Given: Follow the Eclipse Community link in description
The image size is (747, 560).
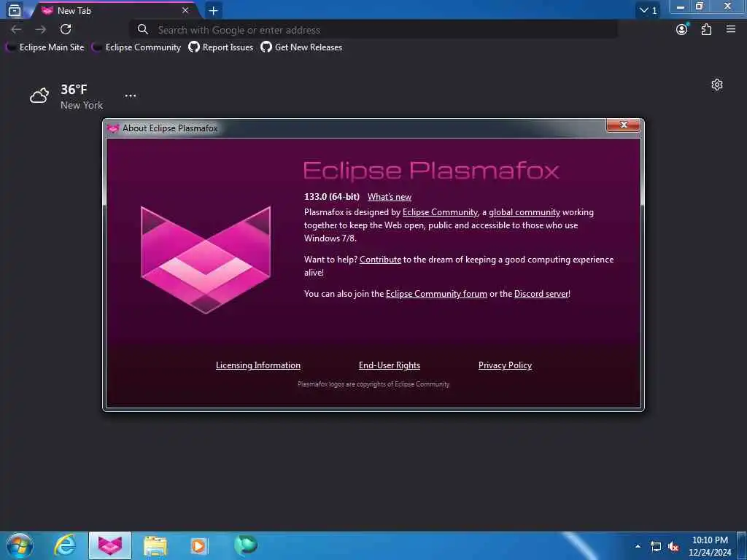Looking at the screenshot, I should (x=440, y=212).
